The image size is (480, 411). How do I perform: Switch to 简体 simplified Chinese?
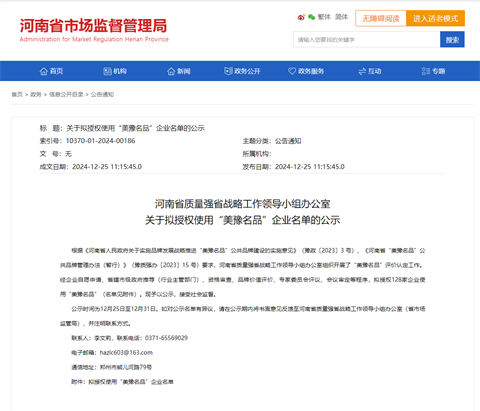[341, 17]
